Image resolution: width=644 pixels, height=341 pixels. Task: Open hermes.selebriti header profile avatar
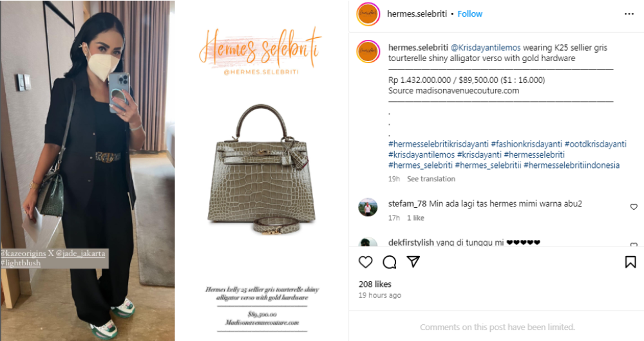tap(368, 14)
